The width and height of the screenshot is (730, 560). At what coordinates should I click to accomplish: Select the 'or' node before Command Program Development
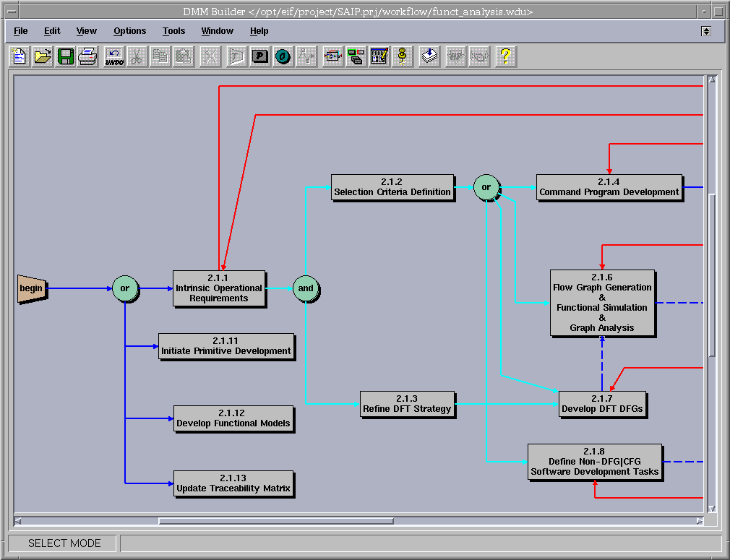(x=487, y=187)
